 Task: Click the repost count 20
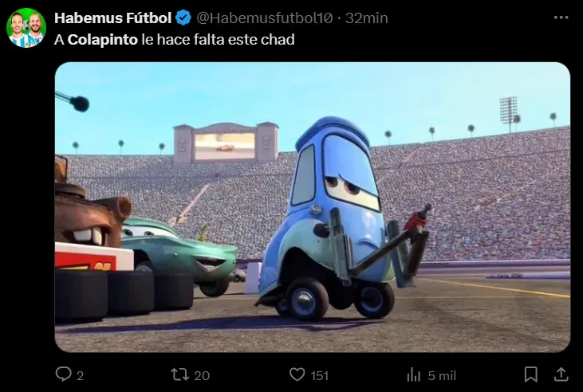pyautogui.click(x=202, y=375)
